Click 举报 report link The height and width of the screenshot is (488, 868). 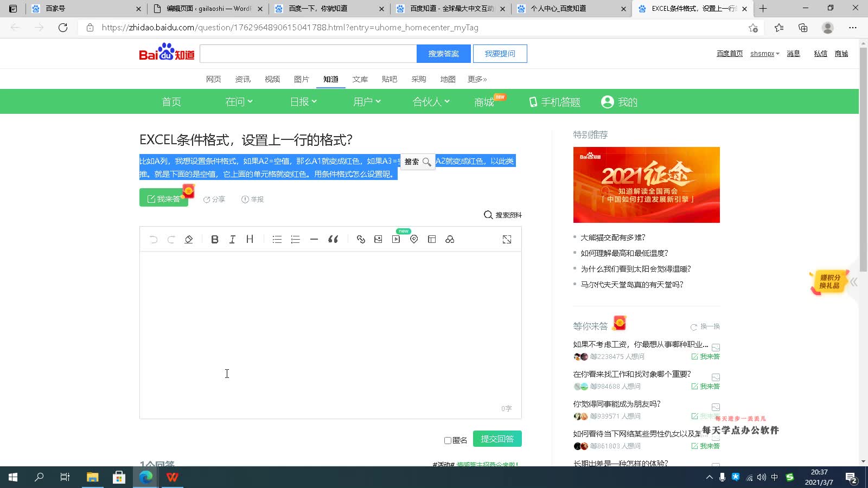(x=253, y=200)
